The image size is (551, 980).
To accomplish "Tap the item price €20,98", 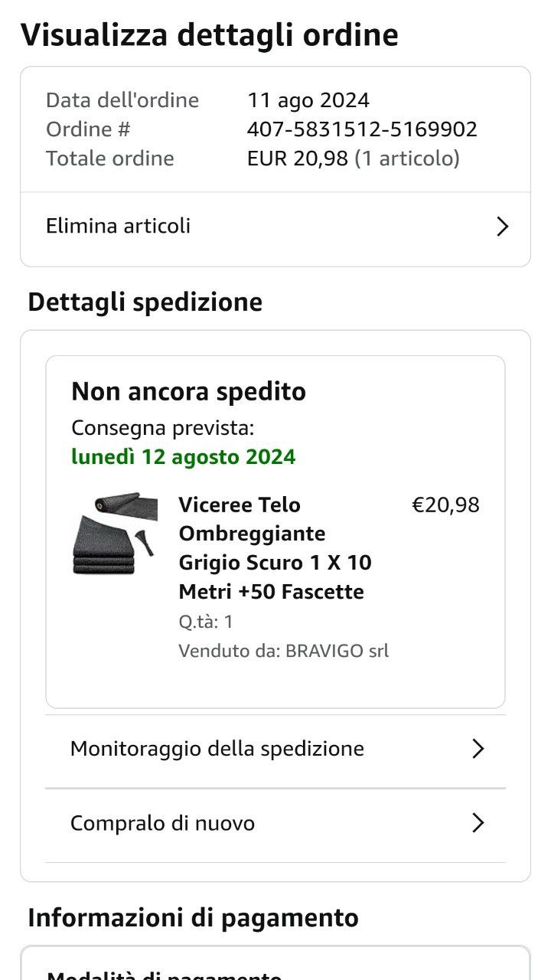I will click(x=445, y=505).
